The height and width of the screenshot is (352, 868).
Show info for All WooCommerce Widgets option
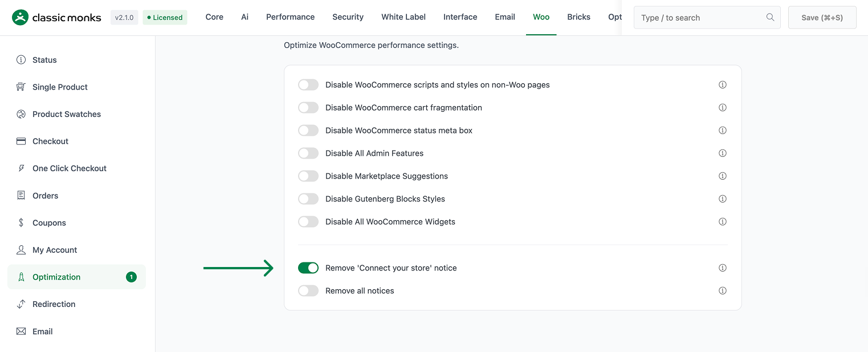[x=723, y=221]
